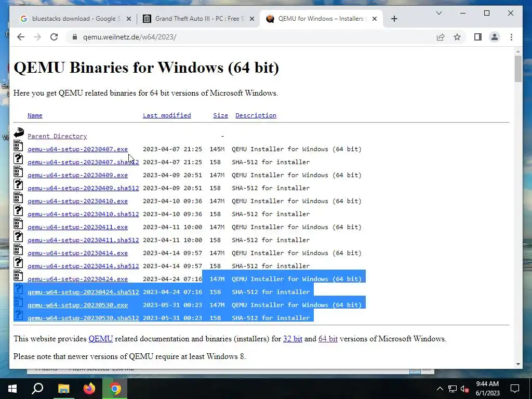Go back to the previous page
532x399 pixels.
[x=21, y=37]
